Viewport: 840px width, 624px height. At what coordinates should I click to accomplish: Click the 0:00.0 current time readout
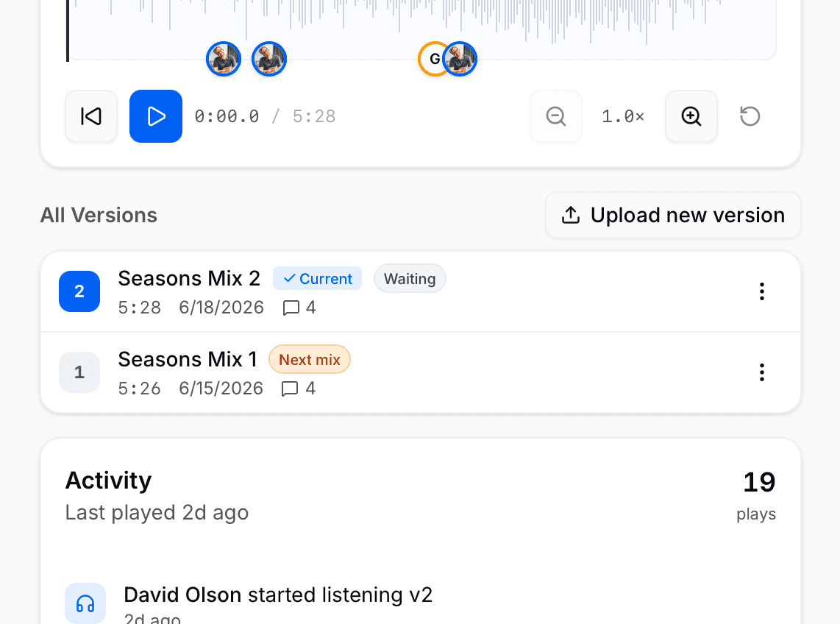coord(227,116)
